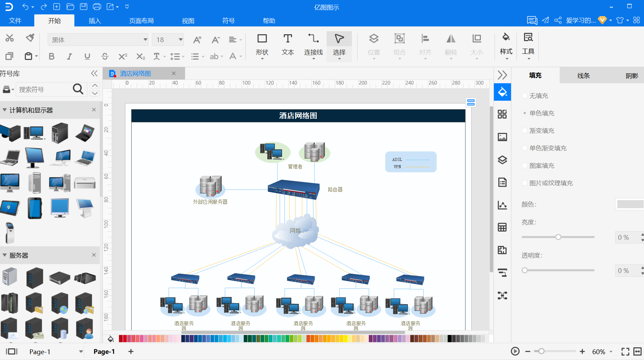Click the play presentation button in status bar
The width and height of the screenshot is (644, 360).
point(515,351)
